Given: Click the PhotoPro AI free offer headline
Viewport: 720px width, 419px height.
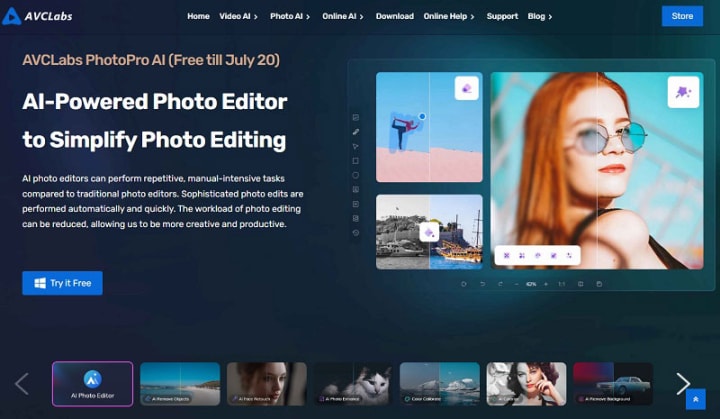Looking at the screenshot, I should (x=151, y=60).
